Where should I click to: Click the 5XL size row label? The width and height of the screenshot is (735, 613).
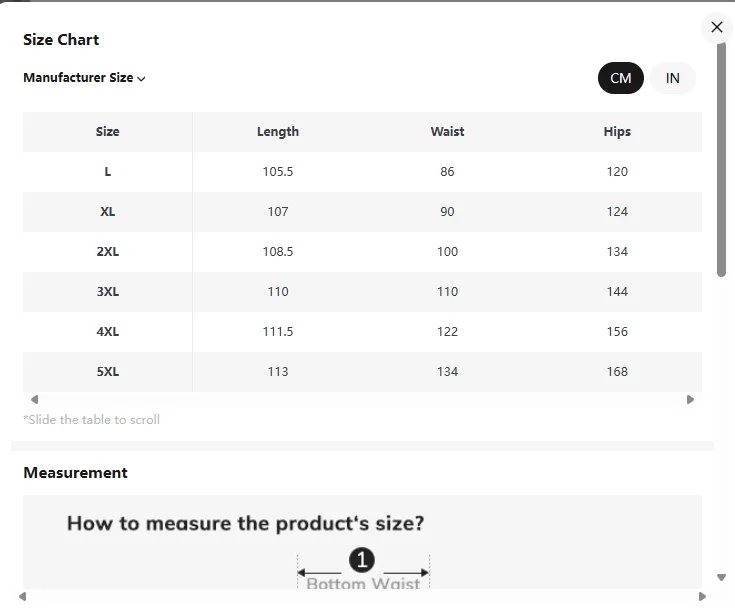(x=108, y=371)
